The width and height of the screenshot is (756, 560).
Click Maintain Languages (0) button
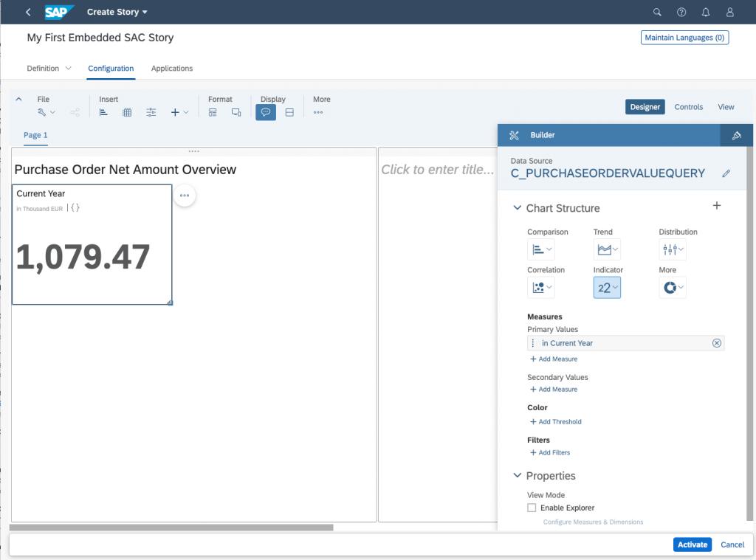coord(684,38)
